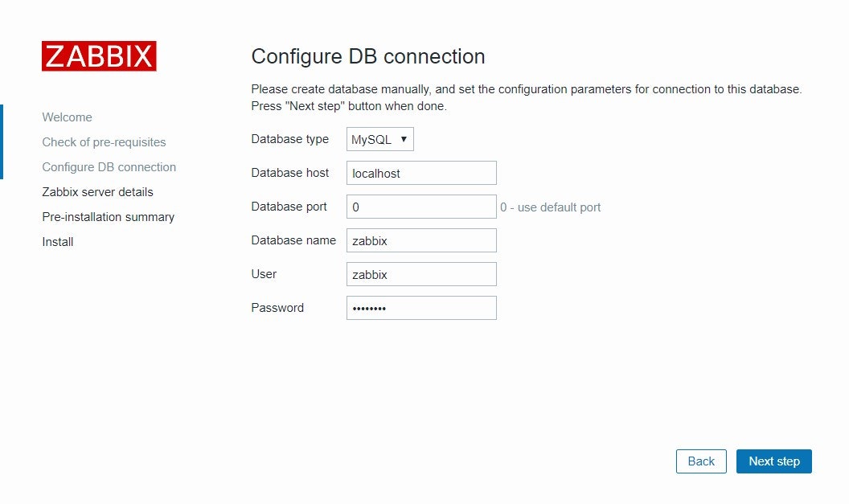Click the MySQL dropdown arrow
Image resolution: width=849 pixels, height=504 pixels.
pyautogui.click(x=404, y=139)
